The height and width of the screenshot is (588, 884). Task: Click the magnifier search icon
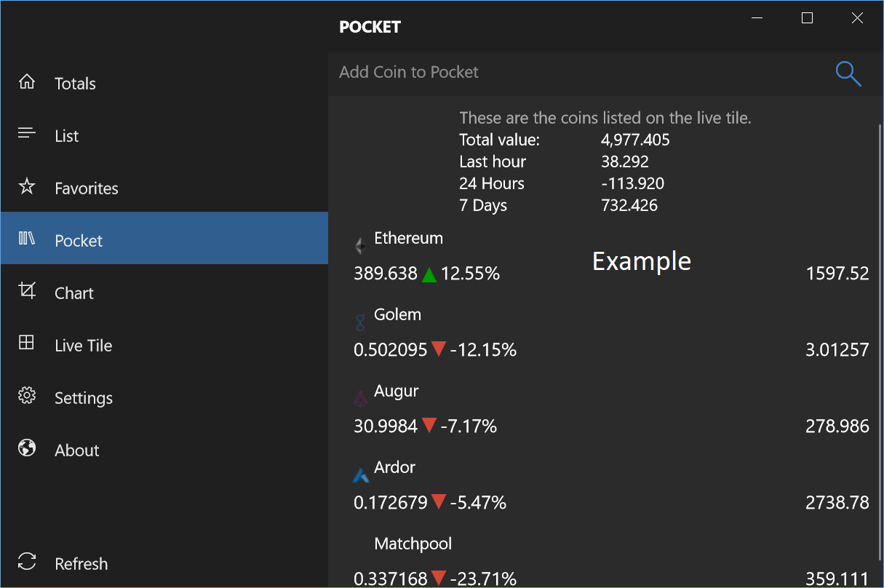[848, 73]
